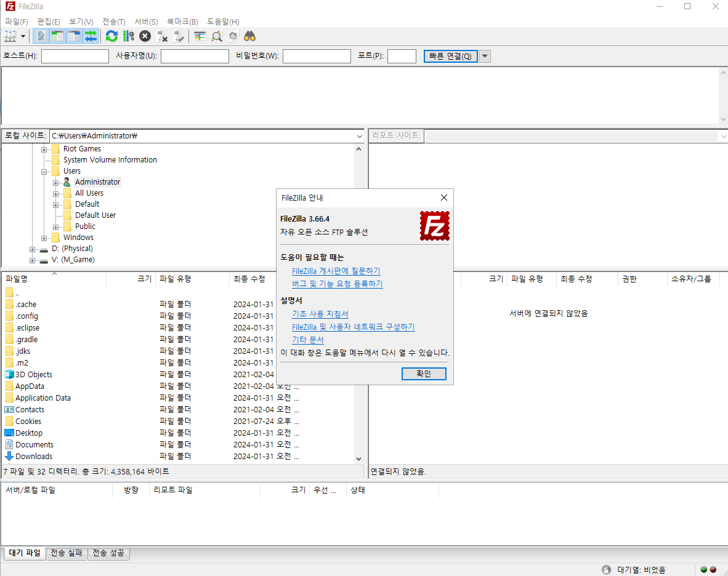Open the 기초 사용 지침서 link
This screenshot has height=576, width=728.
click(x=320, y=314)
